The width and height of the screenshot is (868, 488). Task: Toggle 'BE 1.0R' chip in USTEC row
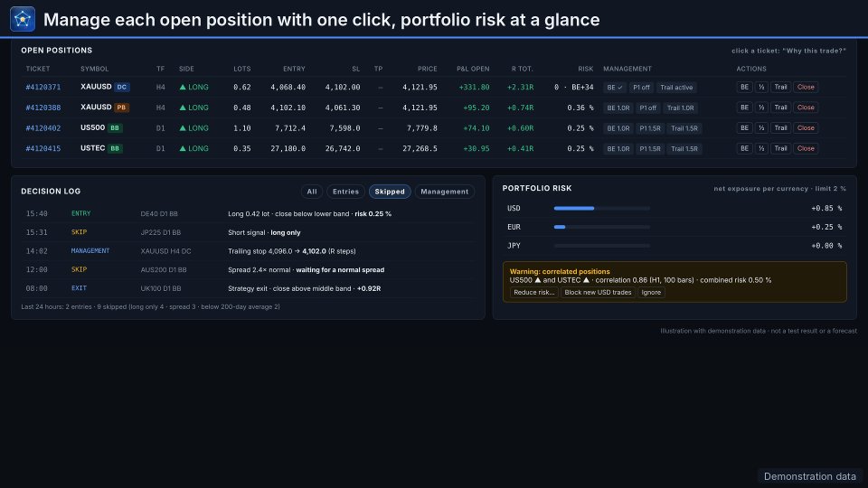tap(618, 149)
